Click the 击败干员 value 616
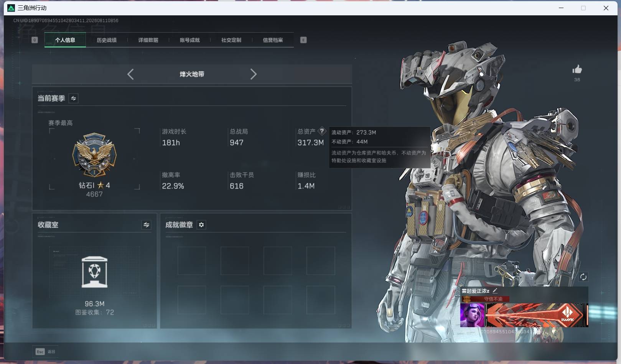The height and width of the screenshot is (364, 621). 237,186
